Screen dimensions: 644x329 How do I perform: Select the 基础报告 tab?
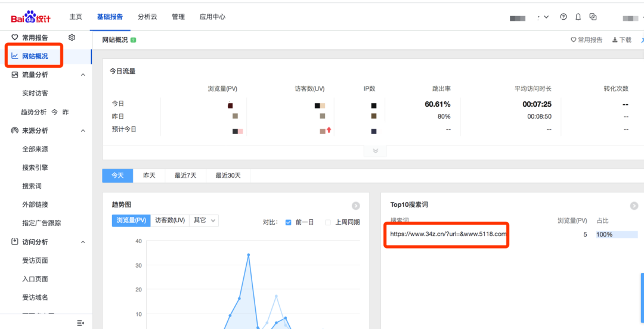coord(110,17)
